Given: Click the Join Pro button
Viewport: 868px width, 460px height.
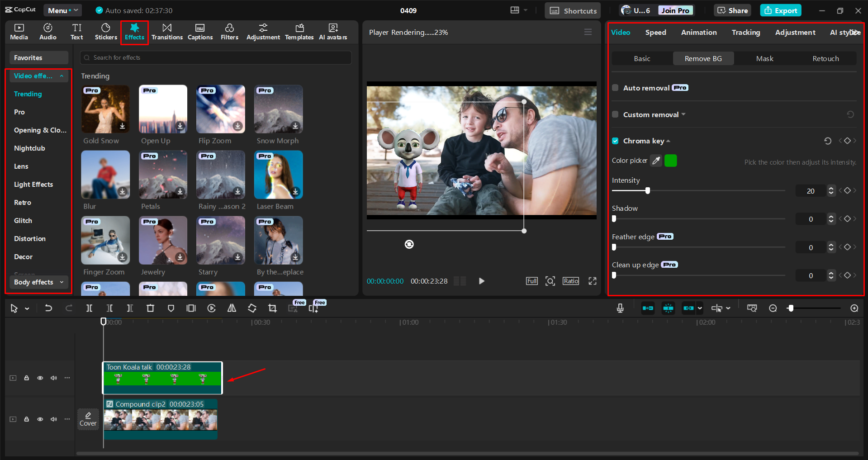Looking at the screenshot, I should click(675, 10).
